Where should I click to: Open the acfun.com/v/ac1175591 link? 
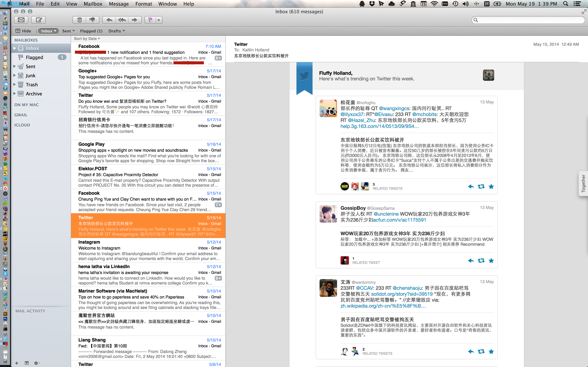[400, 220]
